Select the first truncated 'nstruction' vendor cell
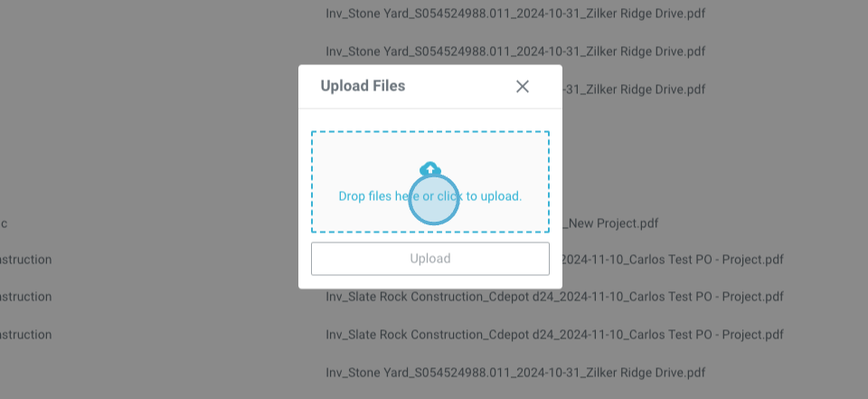868x399 pixels. click(26, 260)
